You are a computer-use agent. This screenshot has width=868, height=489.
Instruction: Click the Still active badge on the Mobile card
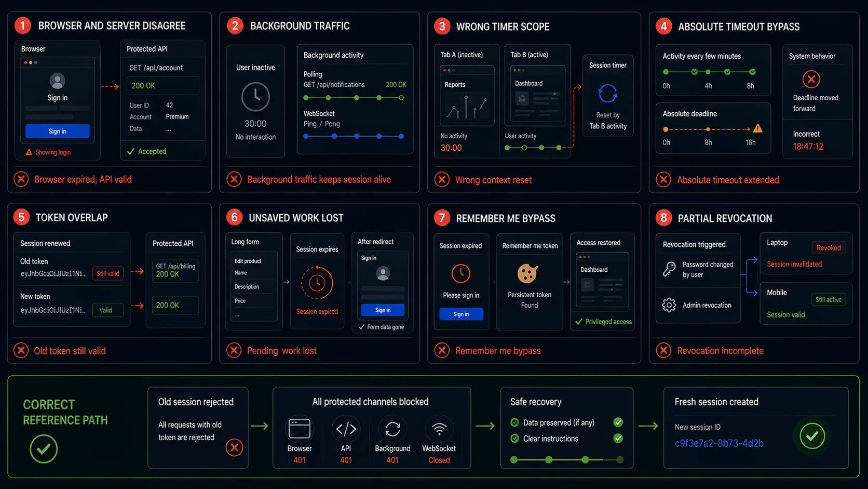(x=828, y=299)
